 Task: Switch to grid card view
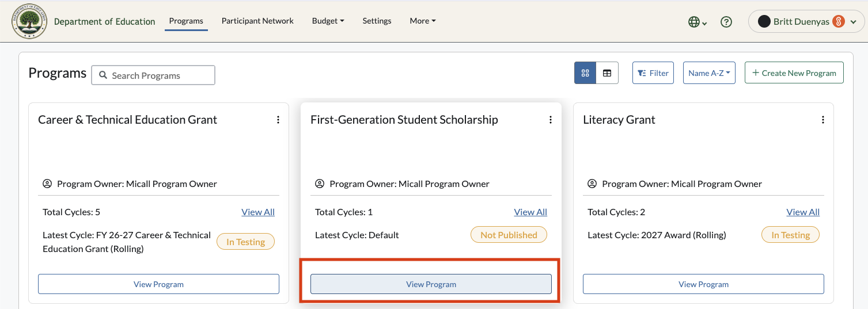[585, 73]
